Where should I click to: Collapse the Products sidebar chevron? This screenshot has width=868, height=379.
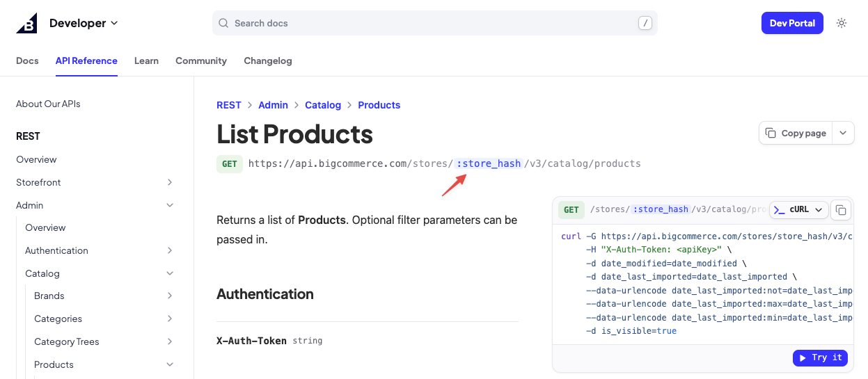point(170,364)
